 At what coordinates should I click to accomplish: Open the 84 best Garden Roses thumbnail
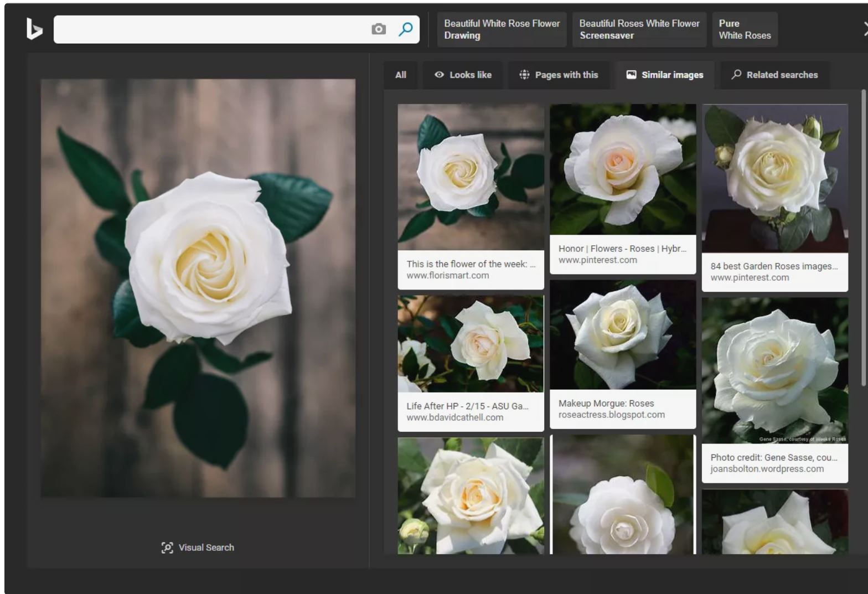[x=775, y=178]
